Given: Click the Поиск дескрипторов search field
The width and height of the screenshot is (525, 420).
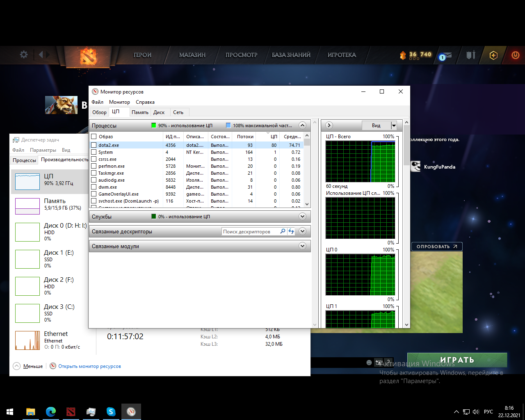Looking at the screenshot, I should [x=251, y=232].
